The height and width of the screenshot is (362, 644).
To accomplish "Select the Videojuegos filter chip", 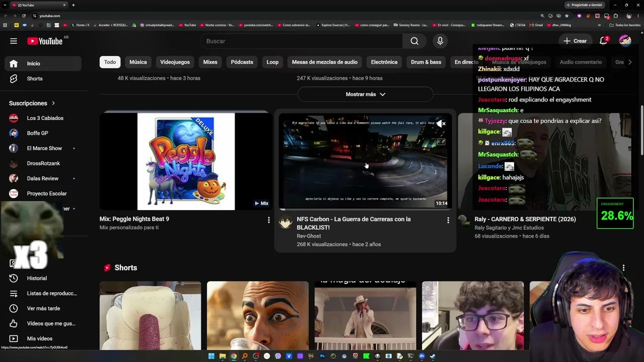I will coord(175,62).
